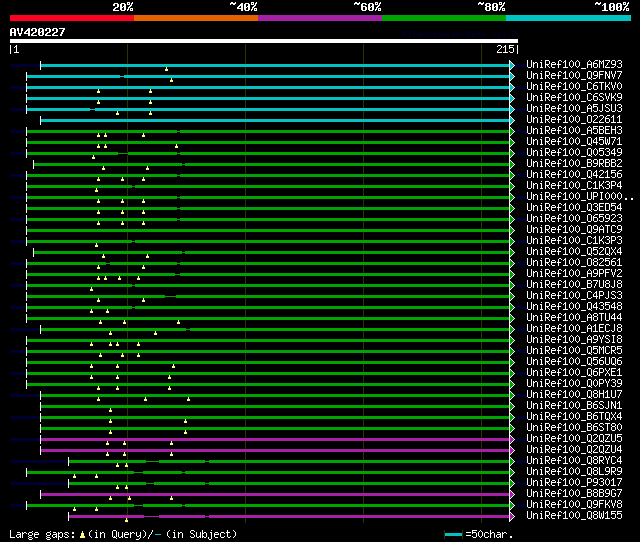This screenshot has height=542, width=640.
Task: Click the purple arrowhead for UniRef100_Q2QZU5
Action: pos(513,439)
